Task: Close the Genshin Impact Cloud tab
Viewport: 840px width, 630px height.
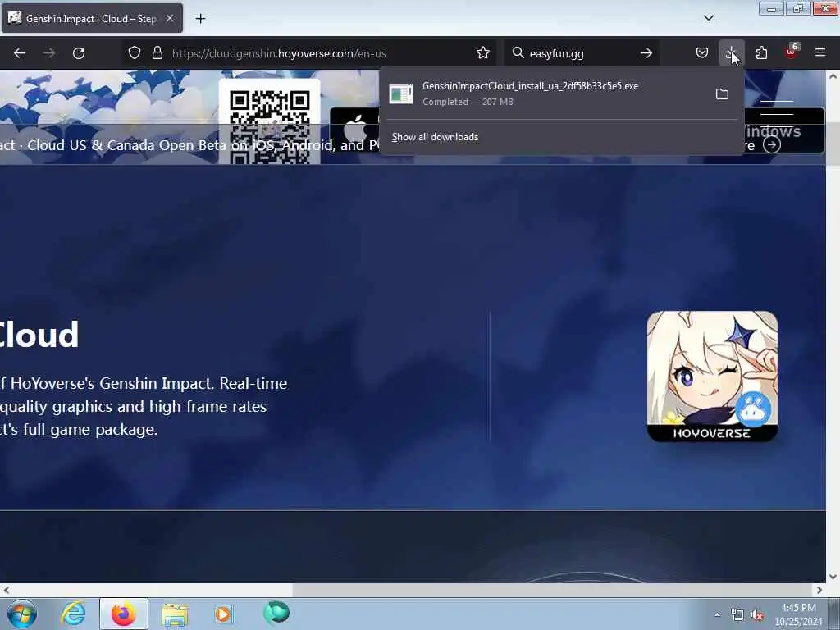Action: 169,18
